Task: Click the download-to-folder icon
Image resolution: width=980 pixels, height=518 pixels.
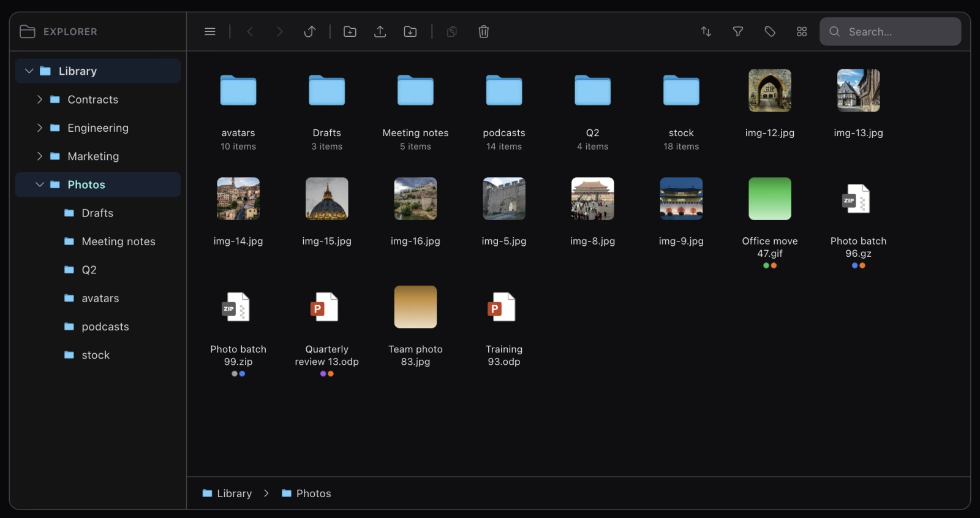Action: coord(410,31)
